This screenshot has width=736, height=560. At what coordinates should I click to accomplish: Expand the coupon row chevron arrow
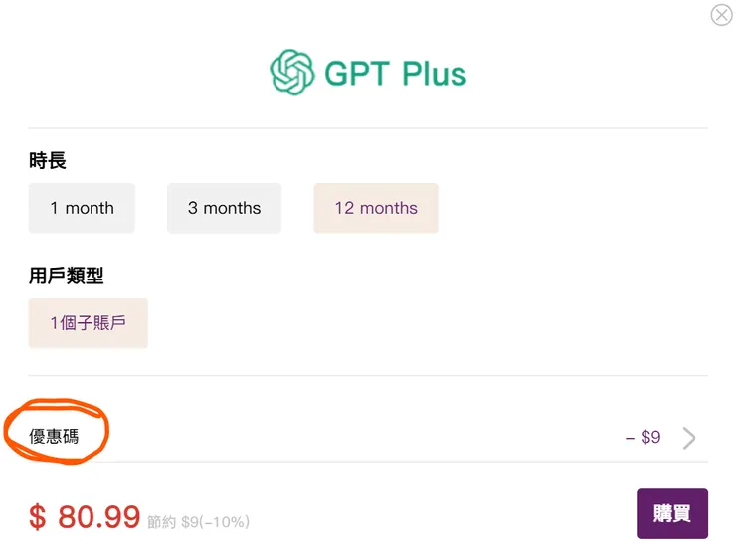(x=689, y=438)
